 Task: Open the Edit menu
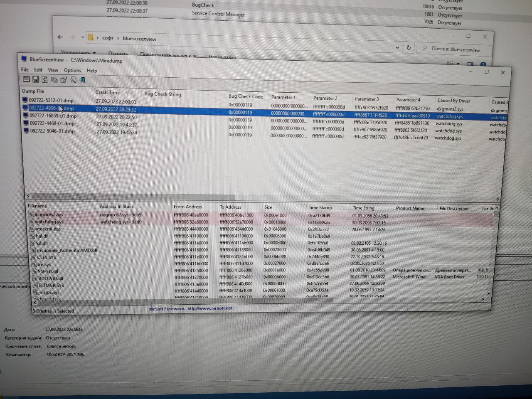pos(38,70)
